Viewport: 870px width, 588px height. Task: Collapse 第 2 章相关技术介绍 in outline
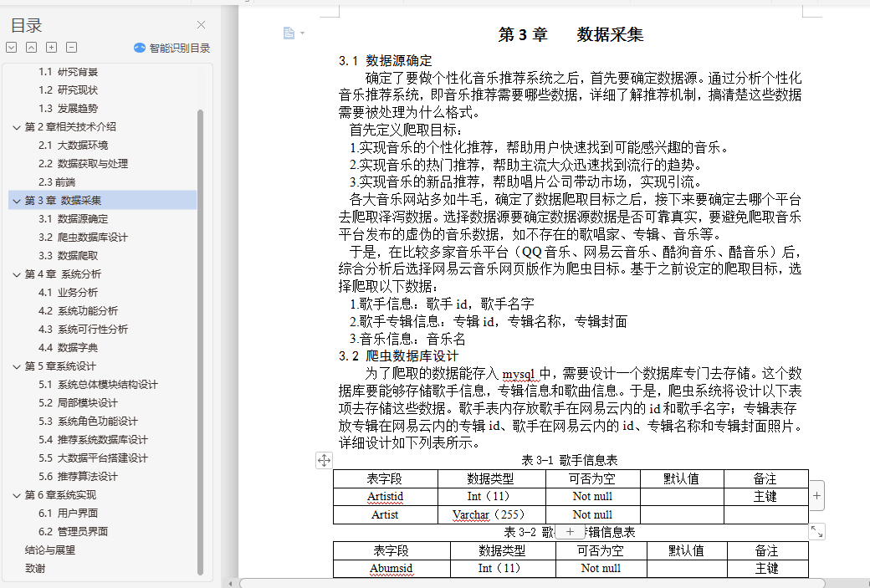tap(17, 127)
